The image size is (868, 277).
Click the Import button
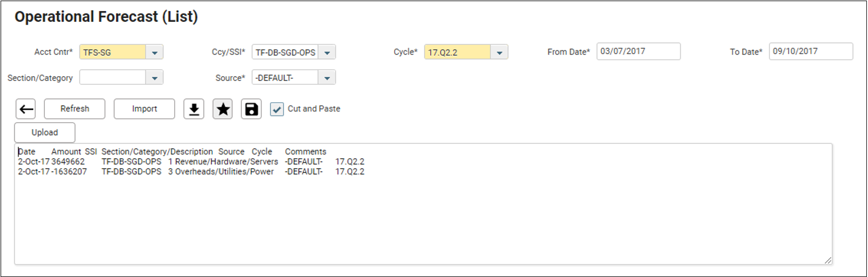click(x=144, y=108)
